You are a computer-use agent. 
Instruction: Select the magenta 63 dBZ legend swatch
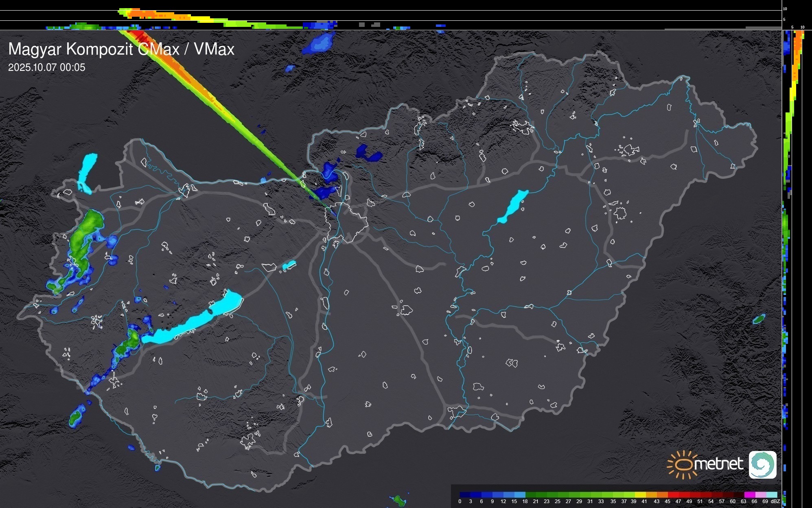click(749, 495)
